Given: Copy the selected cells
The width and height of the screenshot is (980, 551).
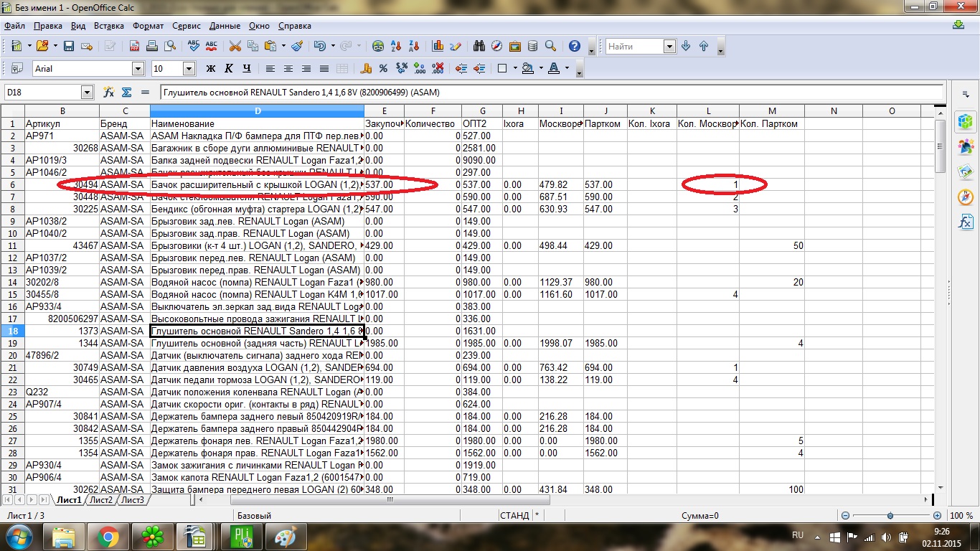Looking at the screenshot, I should point(253,46).
